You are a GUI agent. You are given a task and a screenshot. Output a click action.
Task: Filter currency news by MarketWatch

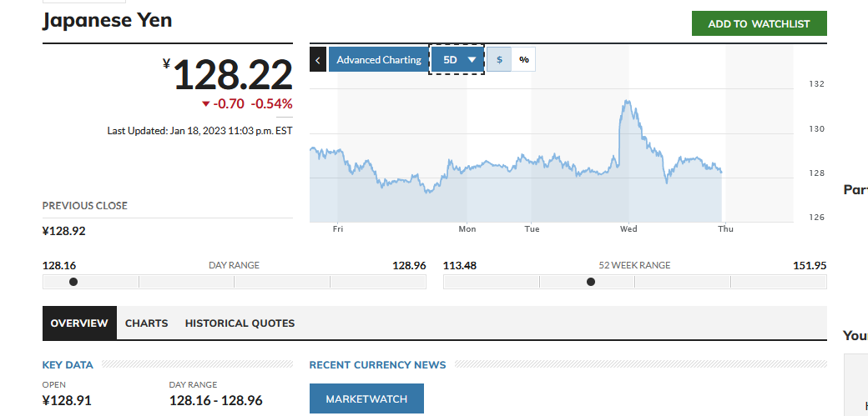click(366, 398)
